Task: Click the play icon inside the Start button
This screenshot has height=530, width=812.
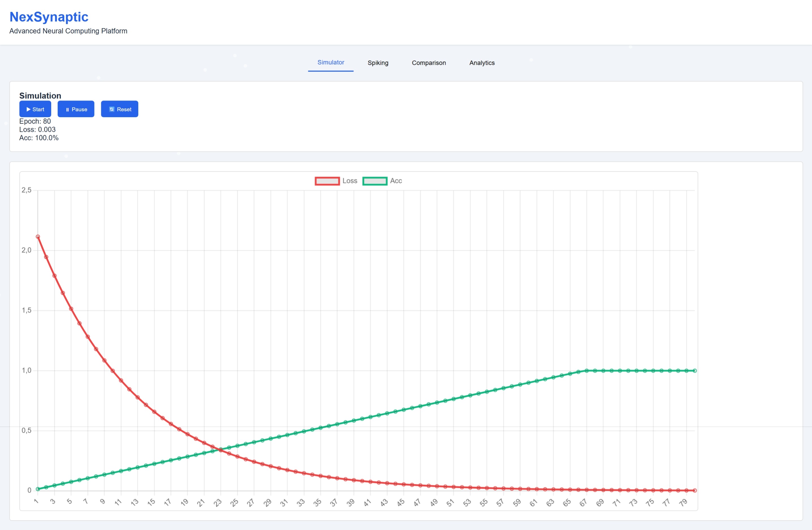Action: [x=29, y=109]
